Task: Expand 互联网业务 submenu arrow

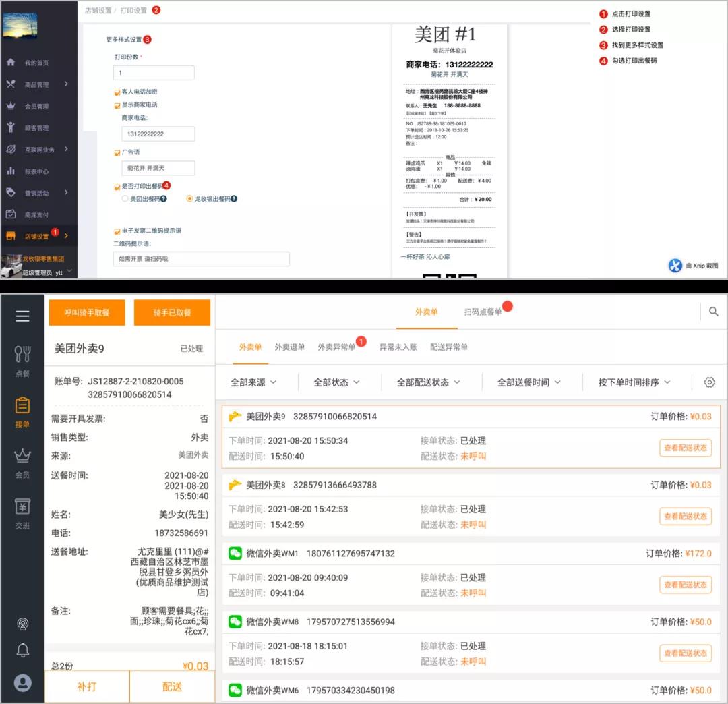Action: (66, 148)
